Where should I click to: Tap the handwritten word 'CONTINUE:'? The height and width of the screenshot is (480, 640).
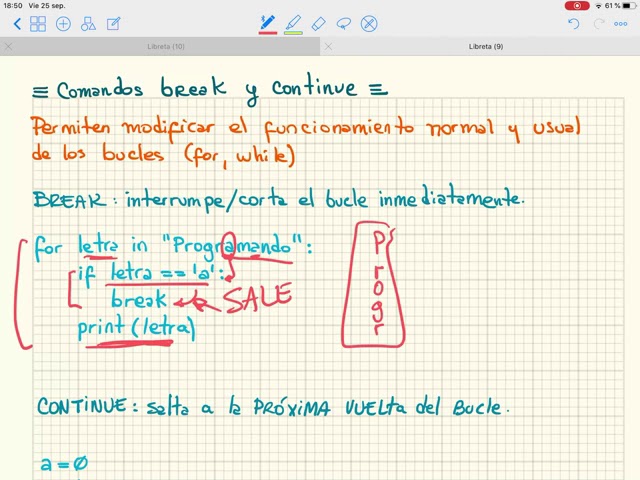coord(87,406)
